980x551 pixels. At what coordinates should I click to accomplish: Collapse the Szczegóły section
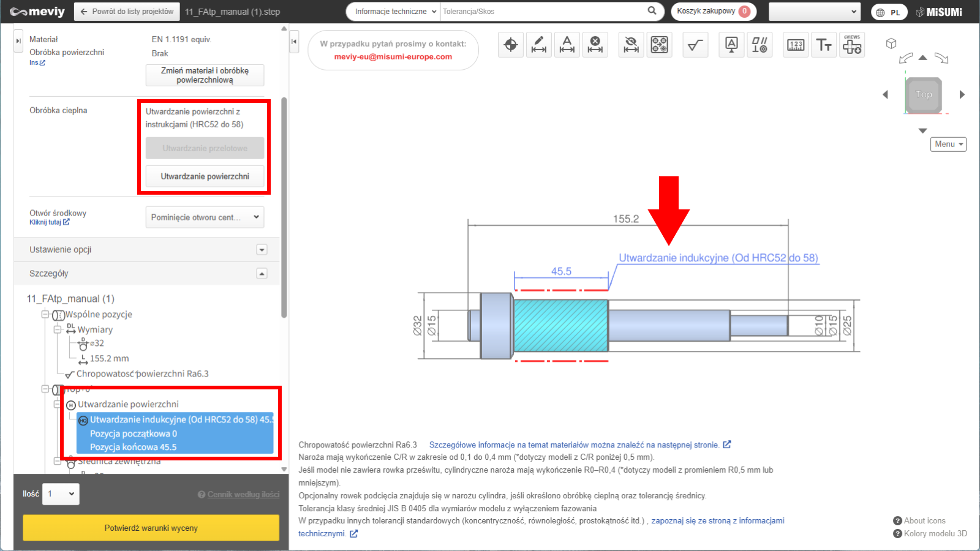tap(262, 274)
